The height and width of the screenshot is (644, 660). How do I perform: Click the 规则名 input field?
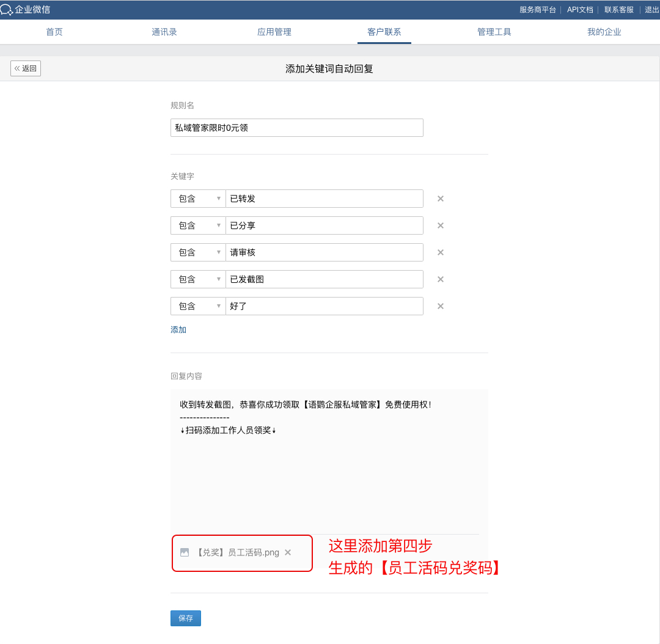(296, 128)
